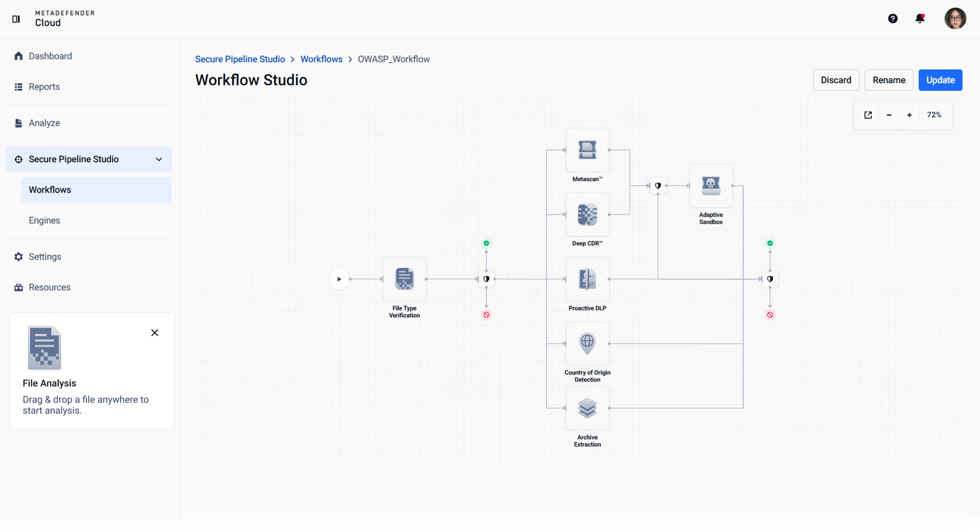The height and width of the screenshot is (532, 980).
Task: Open the user profile avatar
Action: [x=954, y=18]
